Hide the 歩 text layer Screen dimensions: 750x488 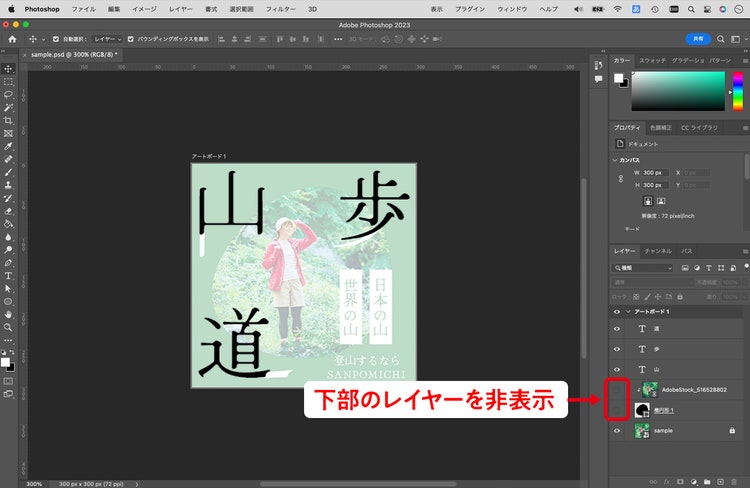[617, 349]
